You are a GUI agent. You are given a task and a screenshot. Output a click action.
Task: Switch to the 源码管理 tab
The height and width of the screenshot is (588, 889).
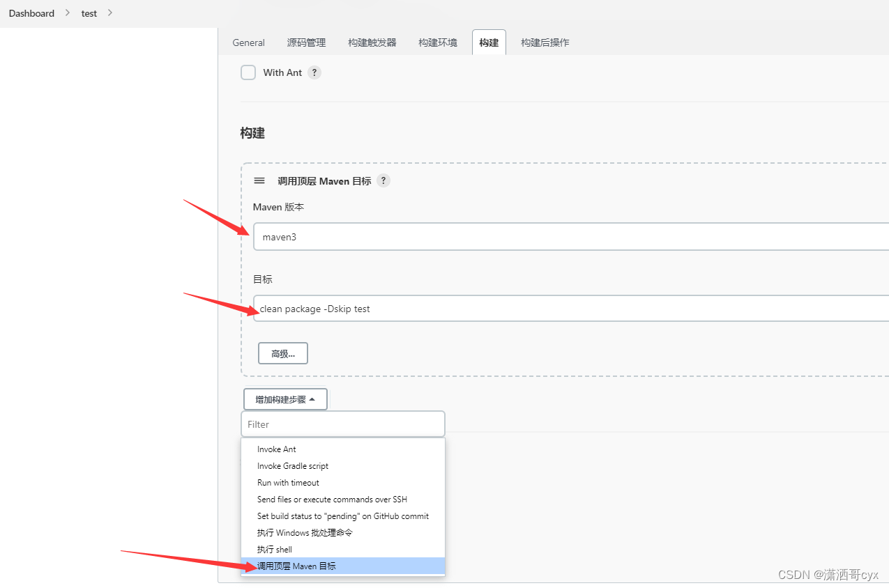[306, 42]
